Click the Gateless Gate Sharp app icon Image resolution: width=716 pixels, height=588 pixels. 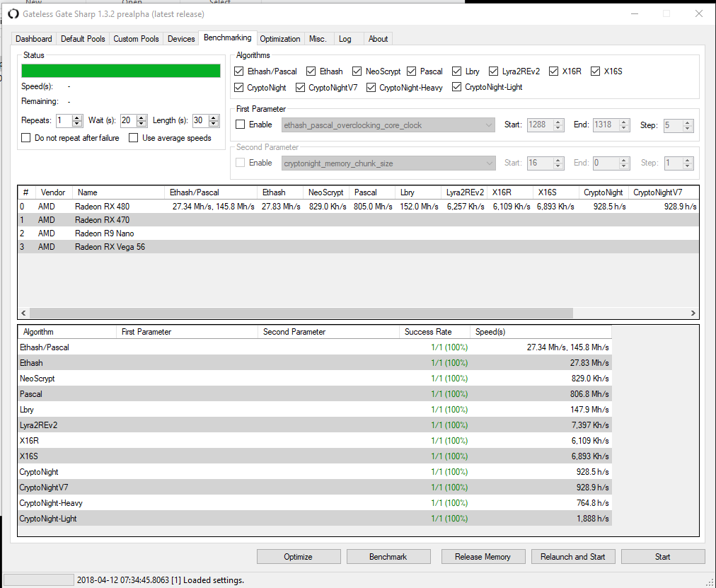tap(13, 13)
